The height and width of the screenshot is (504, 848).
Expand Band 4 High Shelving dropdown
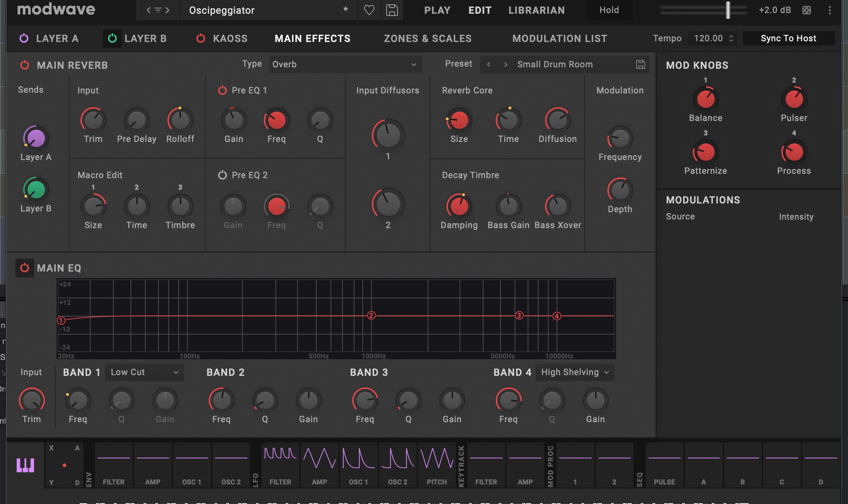tap(574, 372)
